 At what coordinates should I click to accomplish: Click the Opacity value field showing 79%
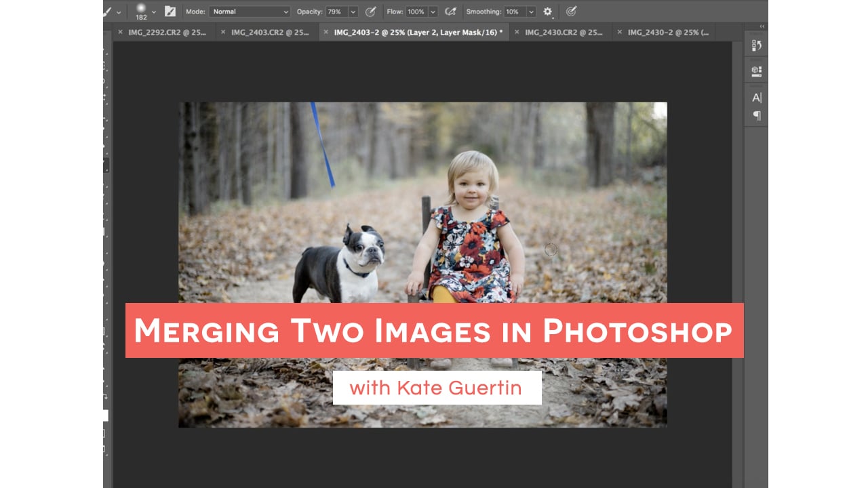(x=336, y=12)
